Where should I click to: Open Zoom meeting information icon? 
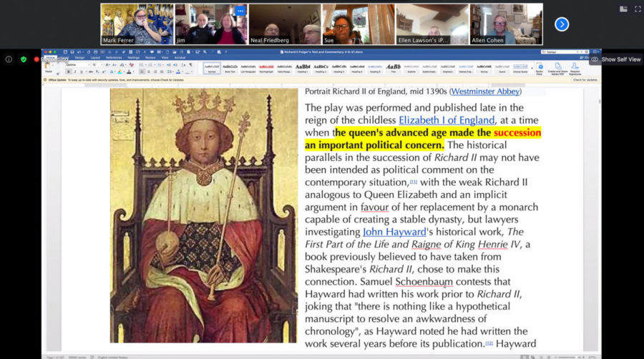(9, 59)
